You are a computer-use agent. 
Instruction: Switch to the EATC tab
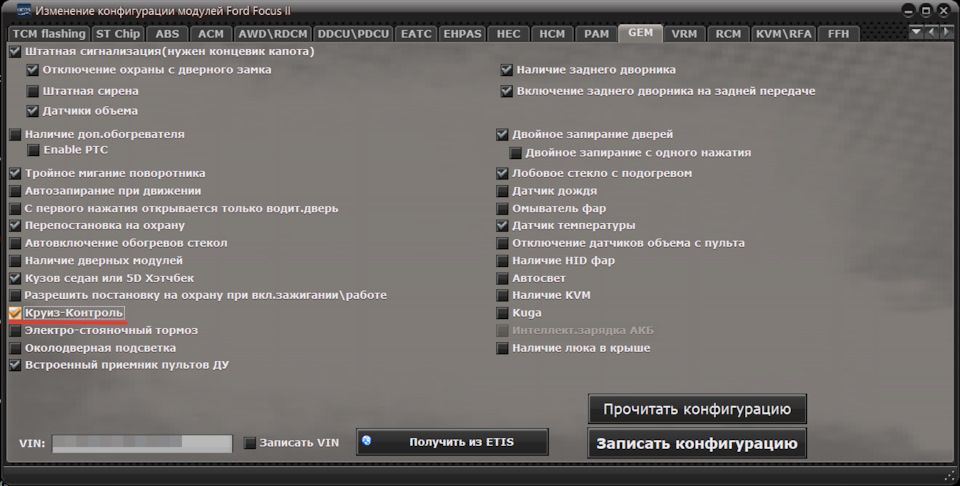(x=416, y=34)
